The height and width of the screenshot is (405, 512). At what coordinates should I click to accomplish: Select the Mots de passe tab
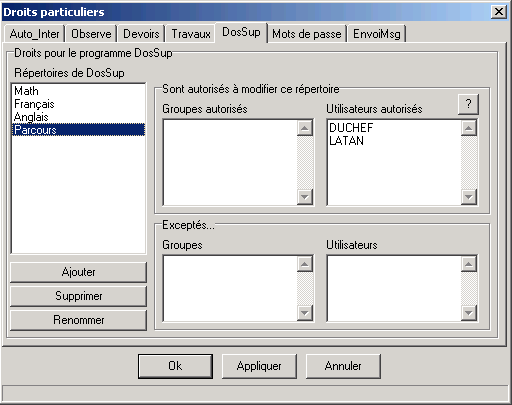point(307,34)
